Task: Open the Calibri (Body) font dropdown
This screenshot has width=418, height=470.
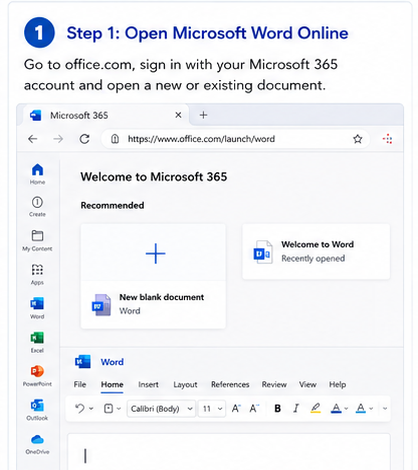Action: point(161,408)
